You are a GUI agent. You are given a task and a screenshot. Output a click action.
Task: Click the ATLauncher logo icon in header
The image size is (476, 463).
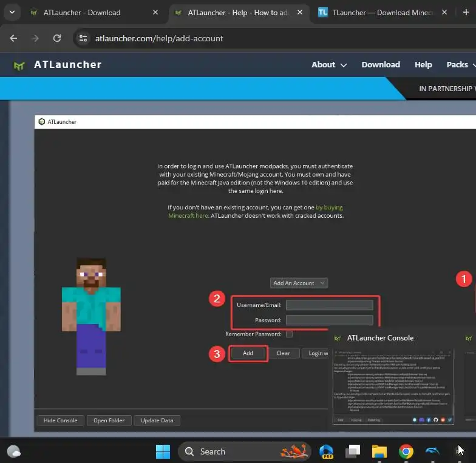click(x=19, y=66)
